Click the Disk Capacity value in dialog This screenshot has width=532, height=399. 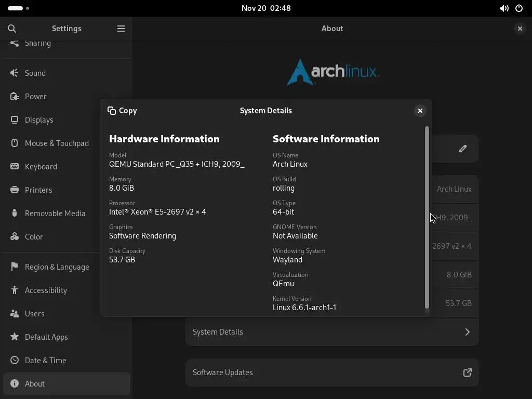[x=122, y=260]
